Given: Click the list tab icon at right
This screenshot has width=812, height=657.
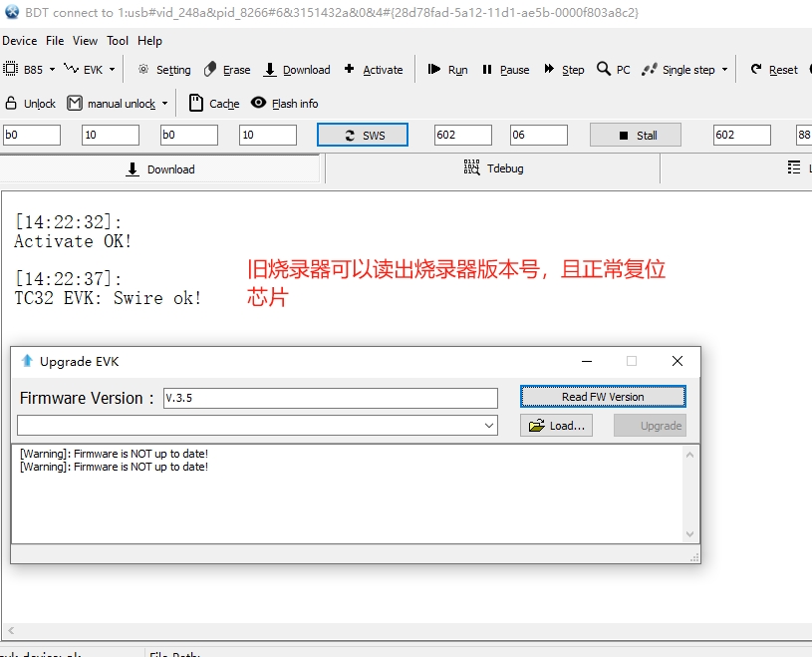Looking at the screenshot, I should 794,166.
